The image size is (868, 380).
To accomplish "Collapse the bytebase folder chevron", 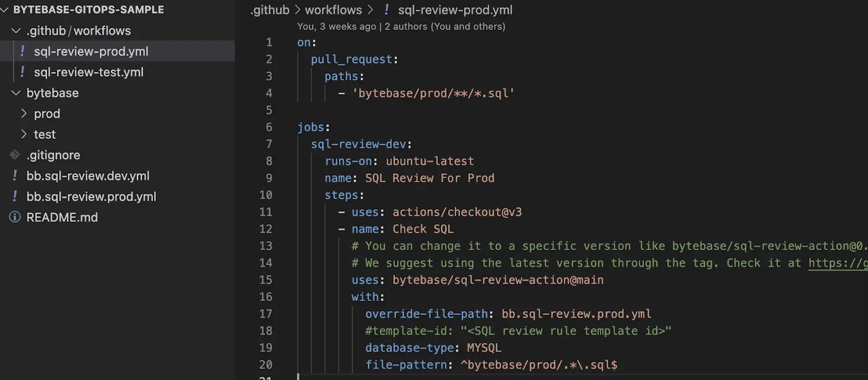I will [x=16, y=93].
